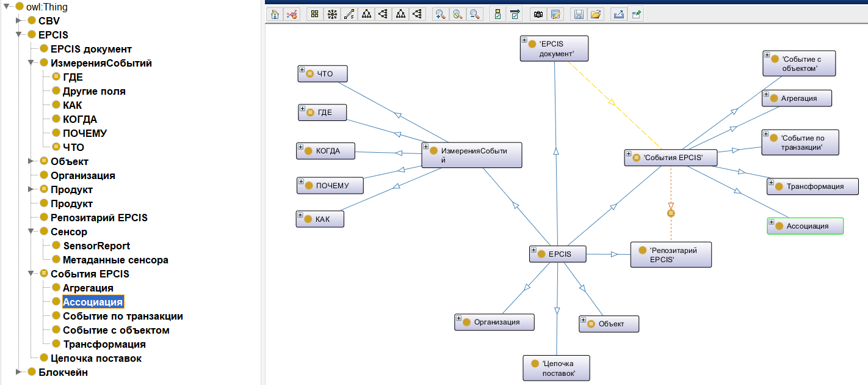This screenshot has height=385, width=868.
Task: Click the 'Репозитарий EPCIS' graph node
Action: click(671, 254)
